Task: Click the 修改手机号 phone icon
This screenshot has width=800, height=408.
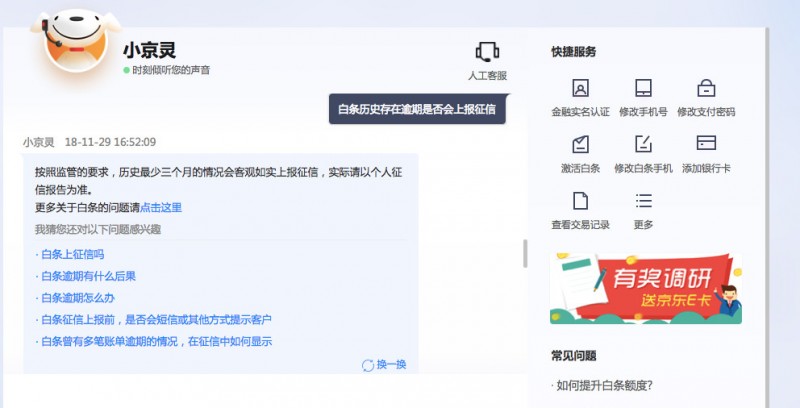Action: [x=643, y=88]
